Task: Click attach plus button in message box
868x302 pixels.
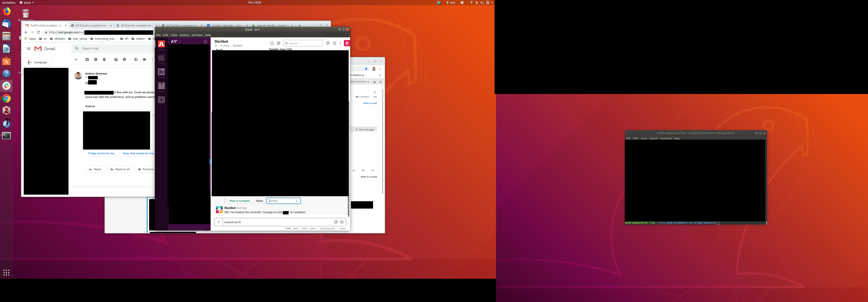Action: 219,222
